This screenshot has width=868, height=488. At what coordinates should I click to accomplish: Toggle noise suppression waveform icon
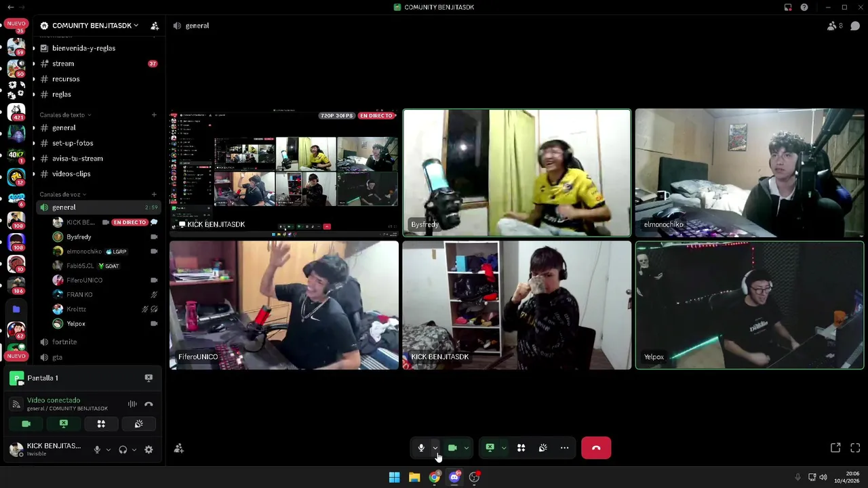[132, 404]
